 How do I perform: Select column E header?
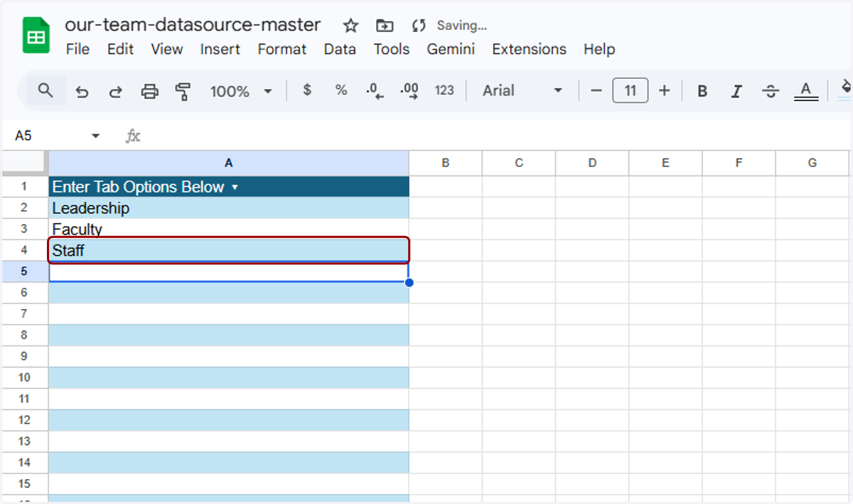tap(665, 163)
